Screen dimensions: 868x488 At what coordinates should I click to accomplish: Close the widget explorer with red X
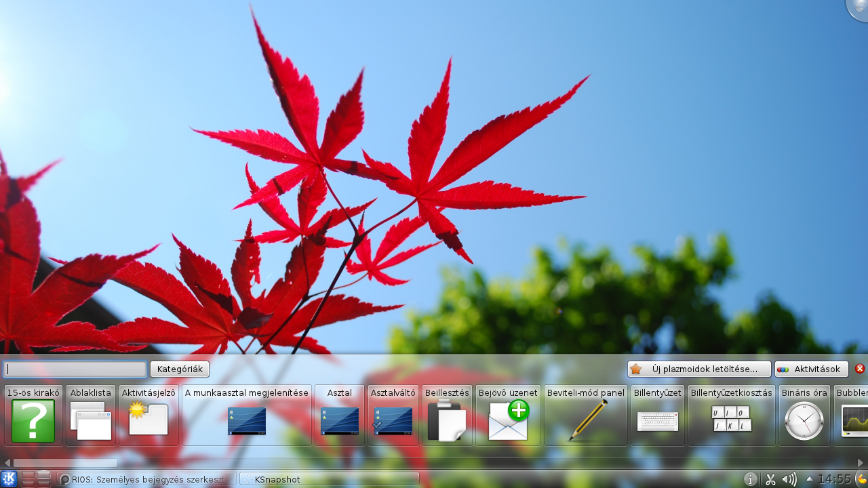coord(860,369)
